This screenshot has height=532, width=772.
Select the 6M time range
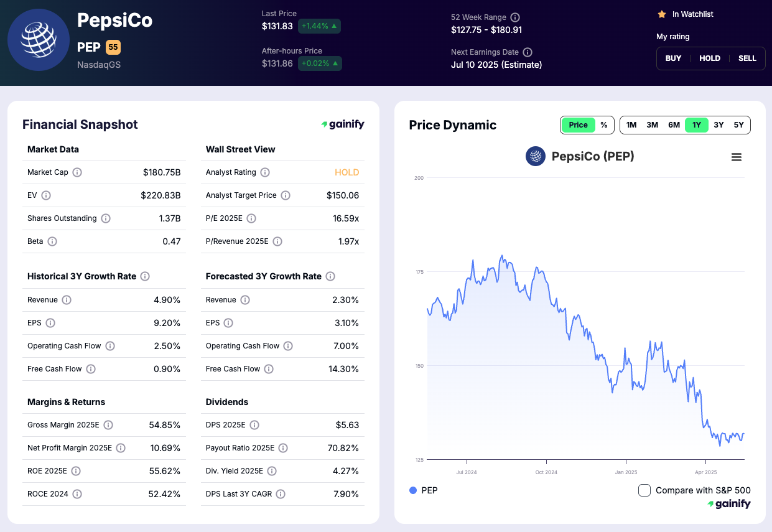point(674,125)
